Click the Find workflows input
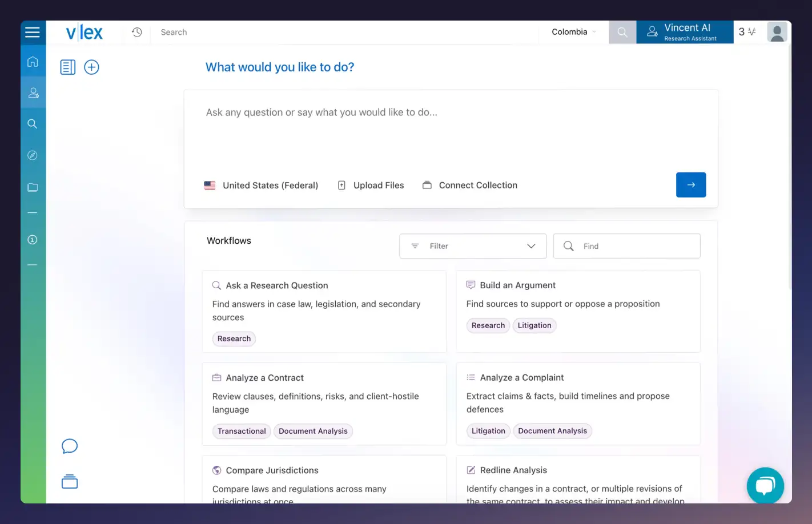 (x=626, y=246)
